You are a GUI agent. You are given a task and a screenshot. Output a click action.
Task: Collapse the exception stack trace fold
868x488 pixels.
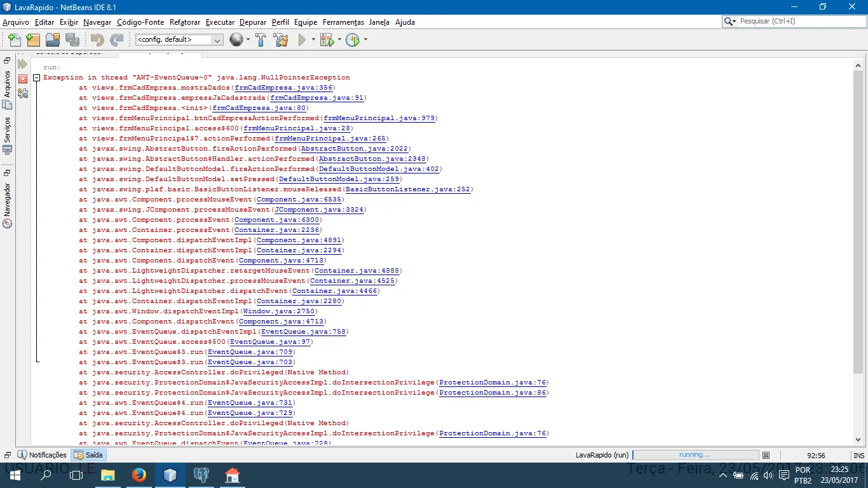pos(37,78)
